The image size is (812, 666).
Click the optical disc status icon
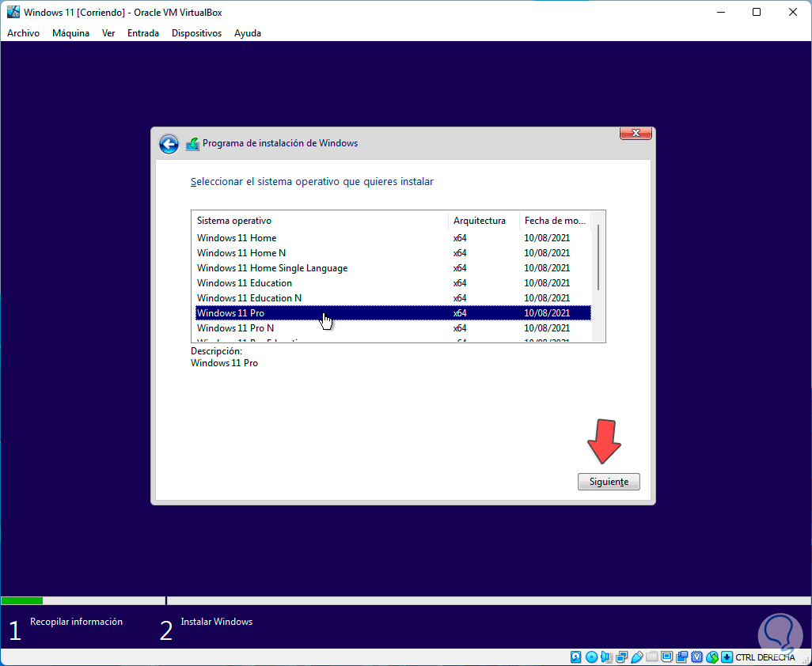tap(591, 657)
